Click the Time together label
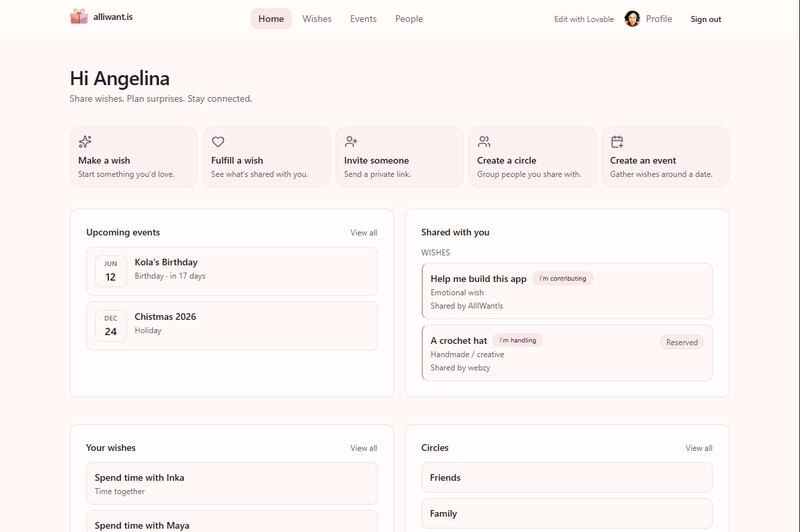Screen dimensions: 800x532 (x=120, y=491)
